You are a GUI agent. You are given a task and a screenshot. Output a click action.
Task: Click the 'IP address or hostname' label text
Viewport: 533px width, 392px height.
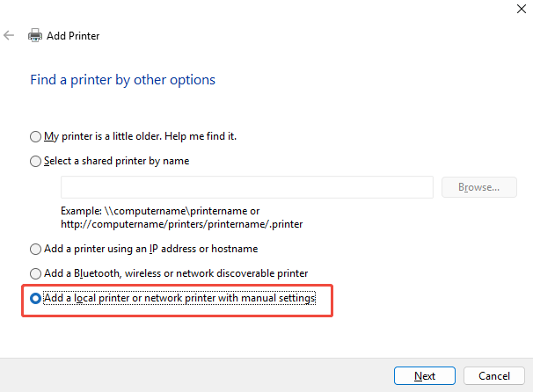[192, 249]
